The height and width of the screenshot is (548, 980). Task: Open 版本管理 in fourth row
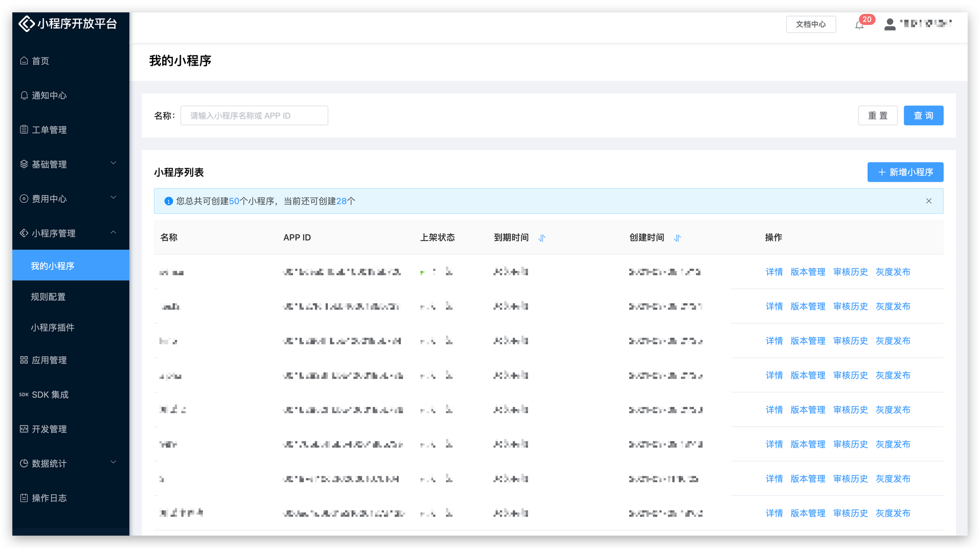(x=808, y=375)
